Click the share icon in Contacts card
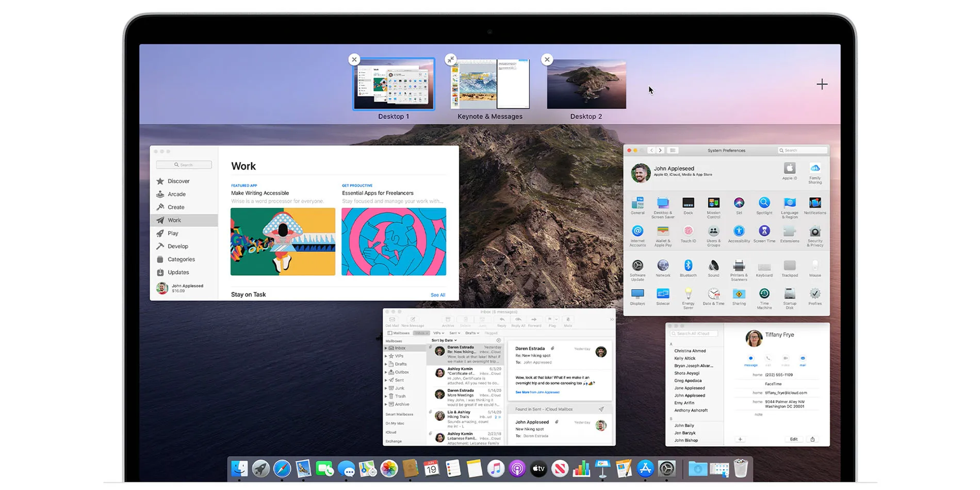Image resolution: width=980 pixels, height=490 pixels. click(812, 439)
